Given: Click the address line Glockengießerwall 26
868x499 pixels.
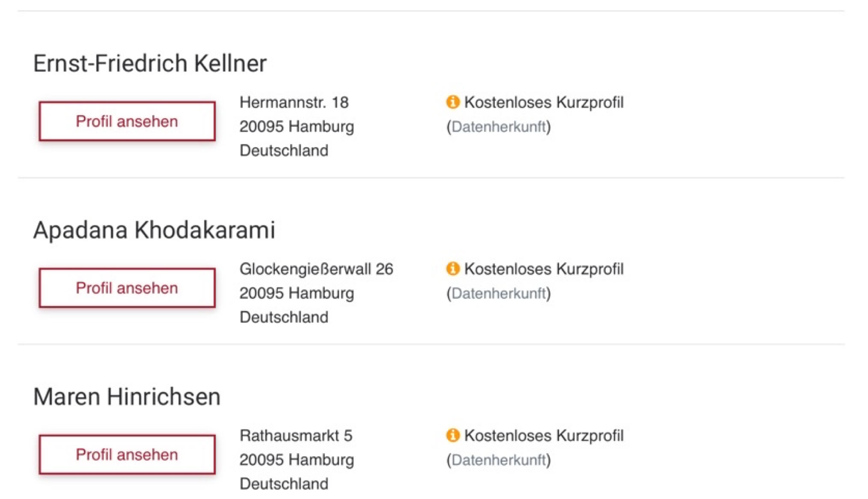Looking at the screenshot, I should [x=316, y=269].
